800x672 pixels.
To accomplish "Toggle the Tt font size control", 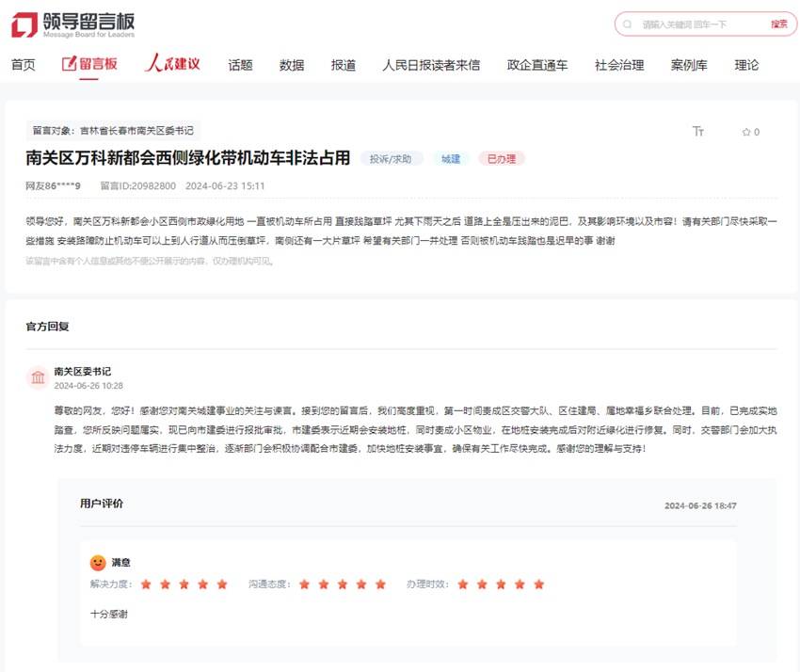I will pos(698,133).
